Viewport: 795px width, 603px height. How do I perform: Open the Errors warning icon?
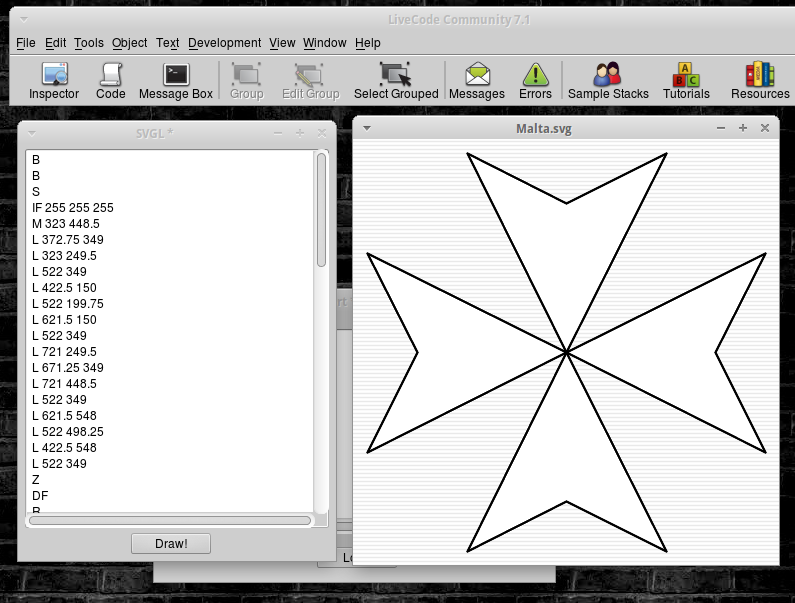[535, 80]
